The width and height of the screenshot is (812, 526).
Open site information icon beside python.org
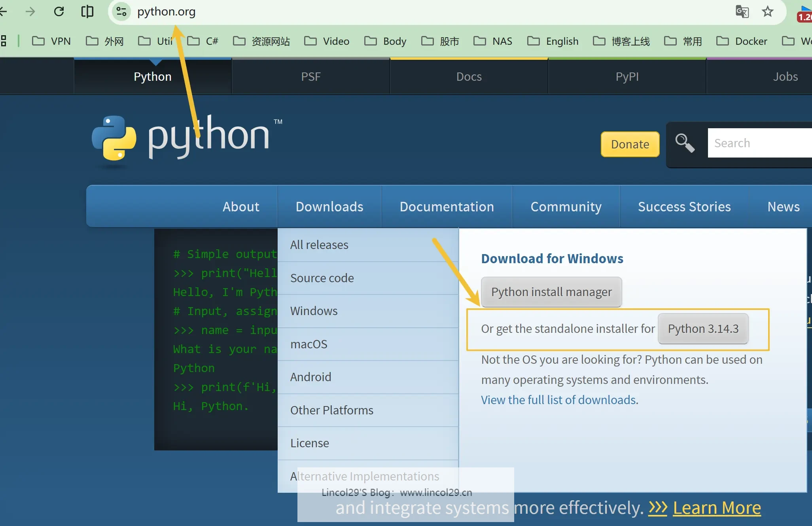[121, 11]
